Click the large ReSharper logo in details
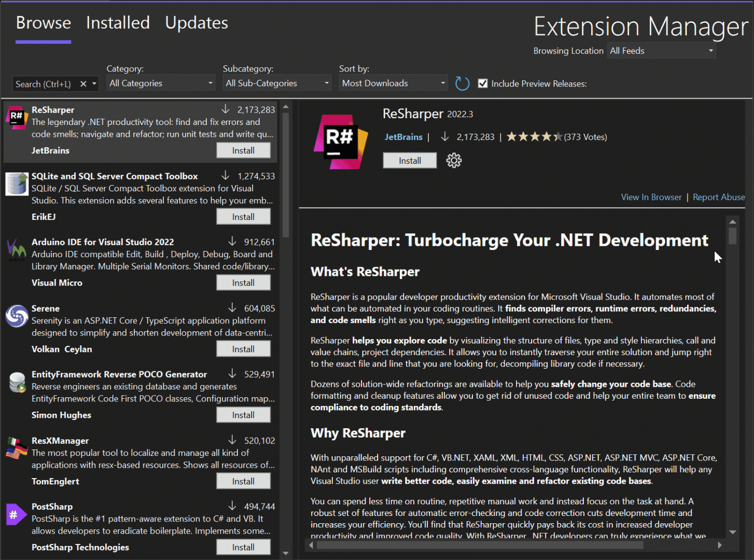This screenshot has width=754, height=560. (x=341, y=142)
